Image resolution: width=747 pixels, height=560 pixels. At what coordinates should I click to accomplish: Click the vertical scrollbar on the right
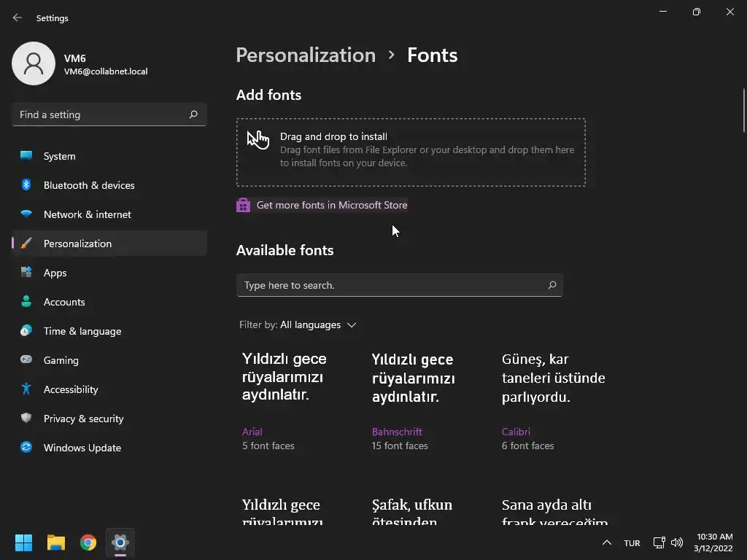743,109
